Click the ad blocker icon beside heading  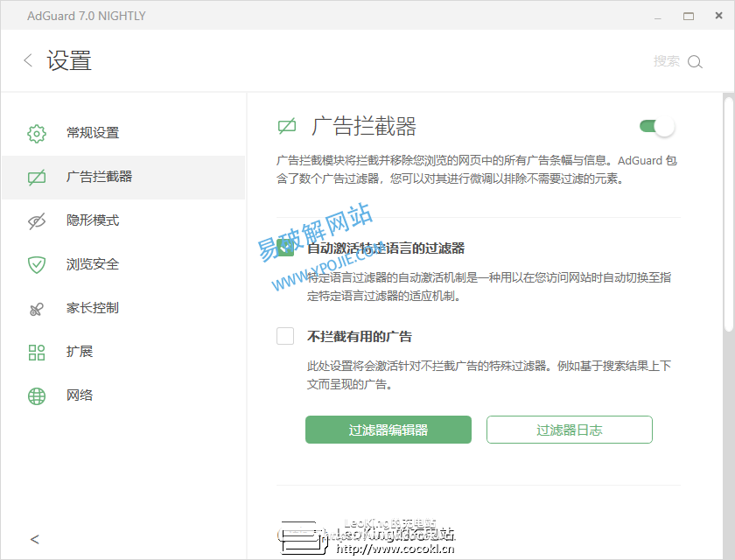[x=287, y=127]
